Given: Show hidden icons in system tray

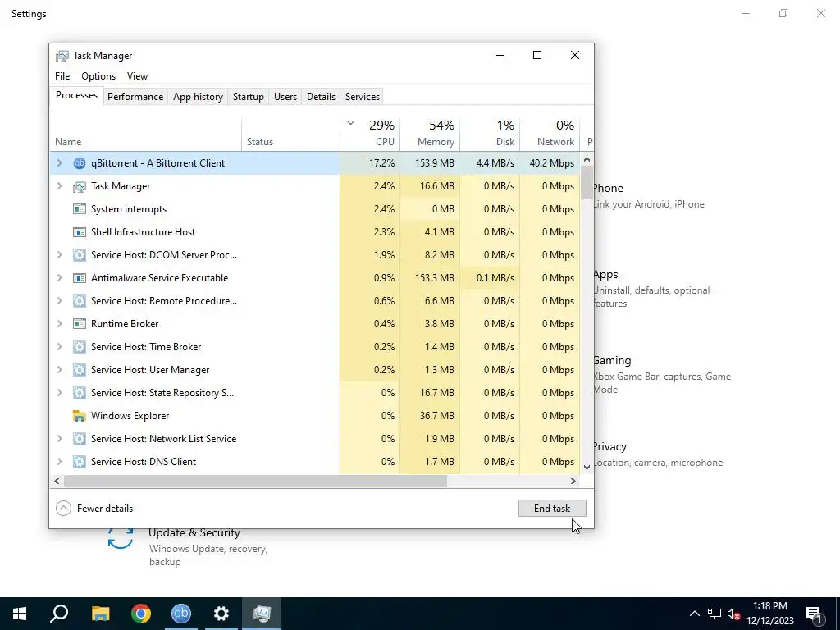Looking at the screenshot, I should point(694,614).
